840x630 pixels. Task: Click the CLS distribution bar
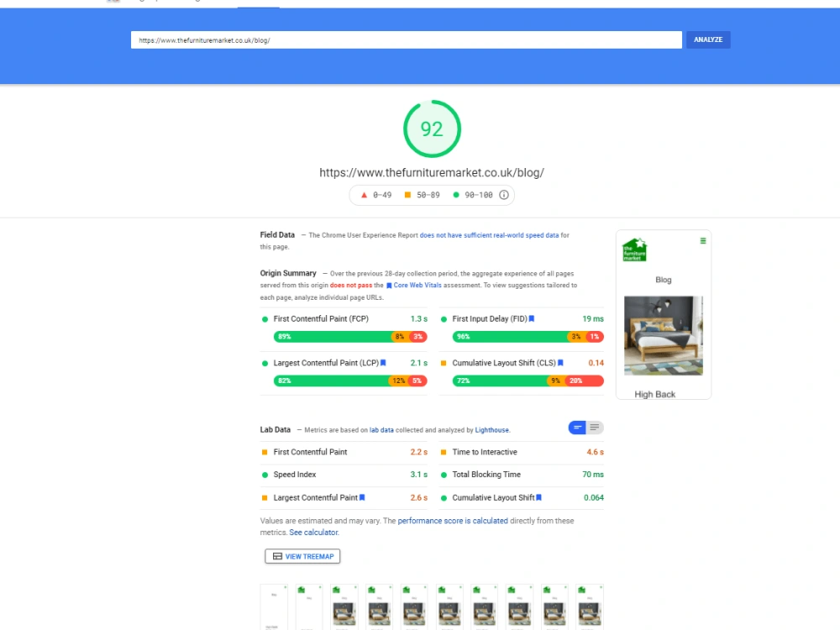pos(528,381)
